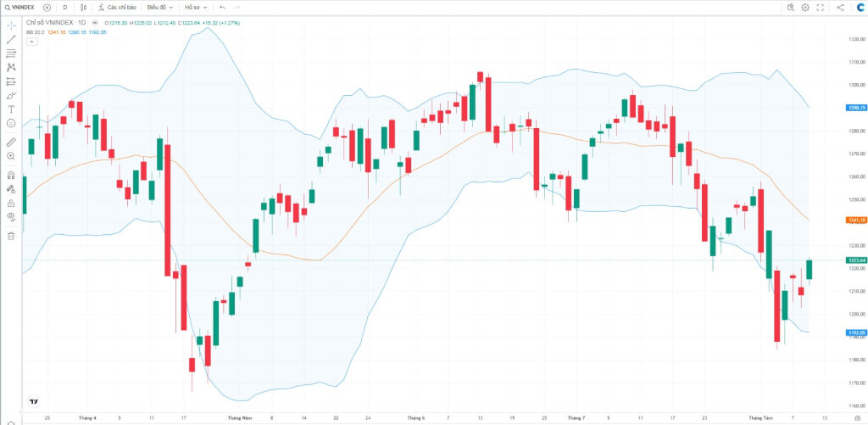Viewport: 868px width, 425px height.
Task: Share the chart via share icon
Action: [x=840, y=7]
